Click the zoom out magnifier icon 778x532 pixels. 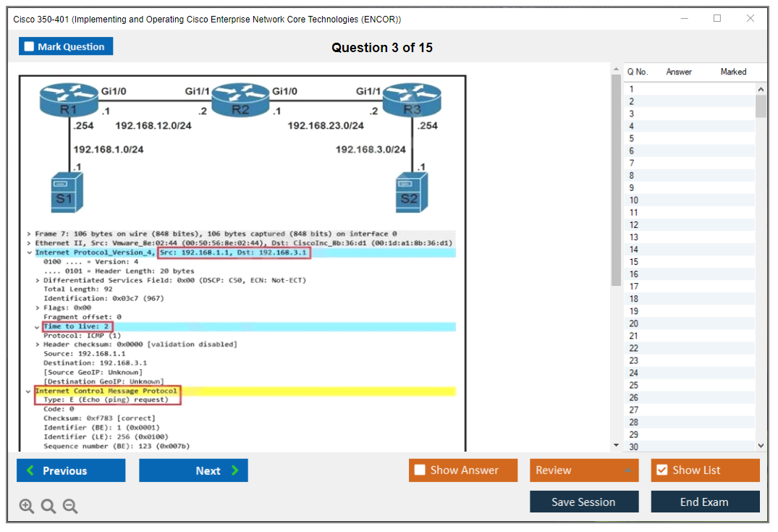click(x=70, y=506)
